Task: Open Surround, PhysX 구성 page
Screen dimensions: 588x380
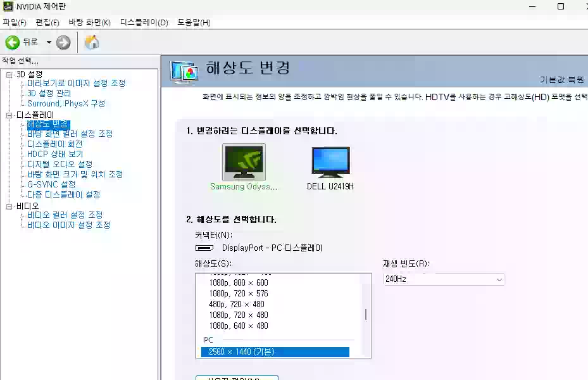Action: click(66, 103)
